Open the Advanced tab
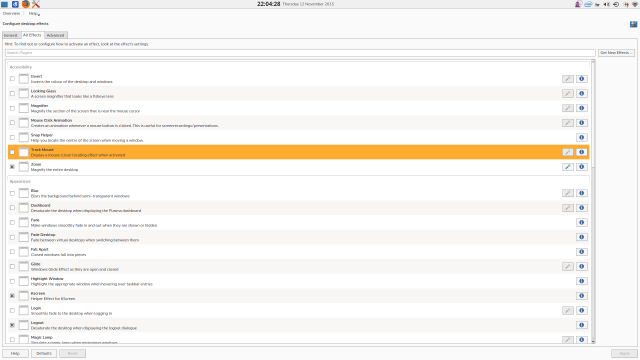Viewport: 640px width, 360px height. coord(56,36)
